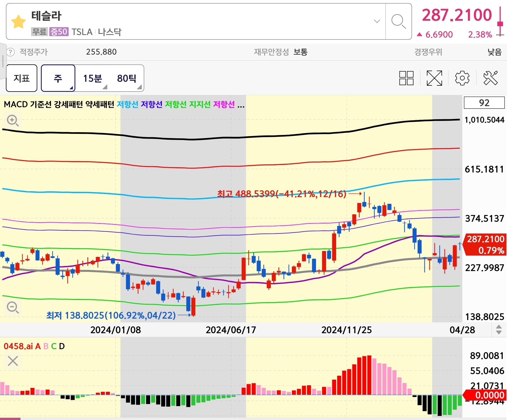This screenshot has height=420, width=507.
Task: Select indicator line D in 0458.ai panel
Action: click(x=62, y=346)
